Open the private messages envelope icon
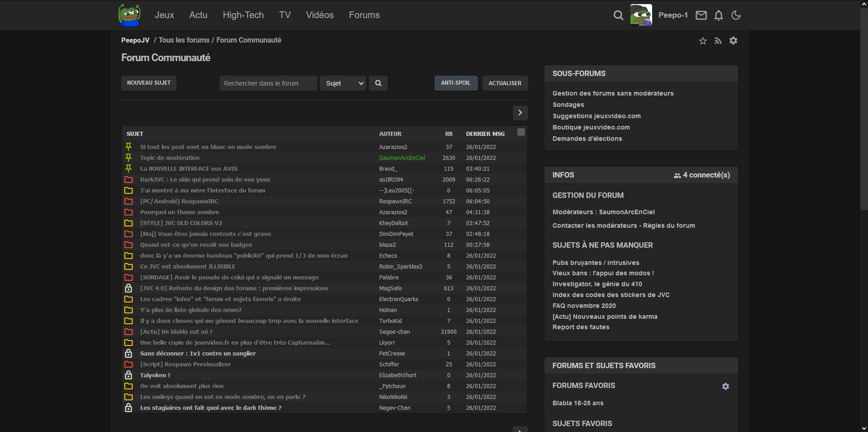The image size is (868, 432). [x=701, y=15]
